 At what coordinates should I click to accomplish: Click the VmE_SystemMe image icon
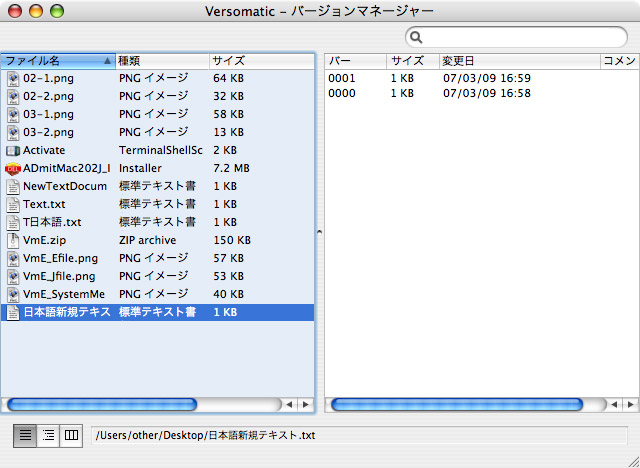(x=13, y=294)
